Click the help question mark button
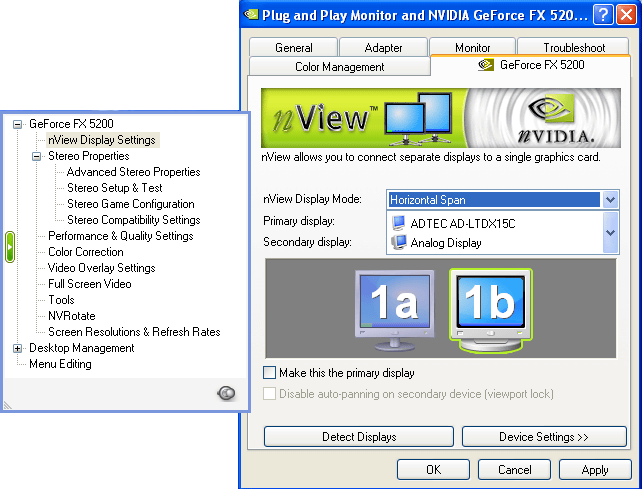 coord(603,15)
